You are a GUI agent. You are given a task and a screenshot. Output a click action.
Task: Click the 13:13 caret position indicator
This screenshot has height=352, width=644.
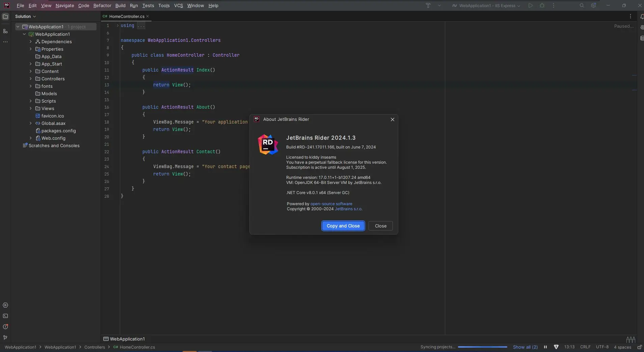pyautogui.click(x=569, y=347)
